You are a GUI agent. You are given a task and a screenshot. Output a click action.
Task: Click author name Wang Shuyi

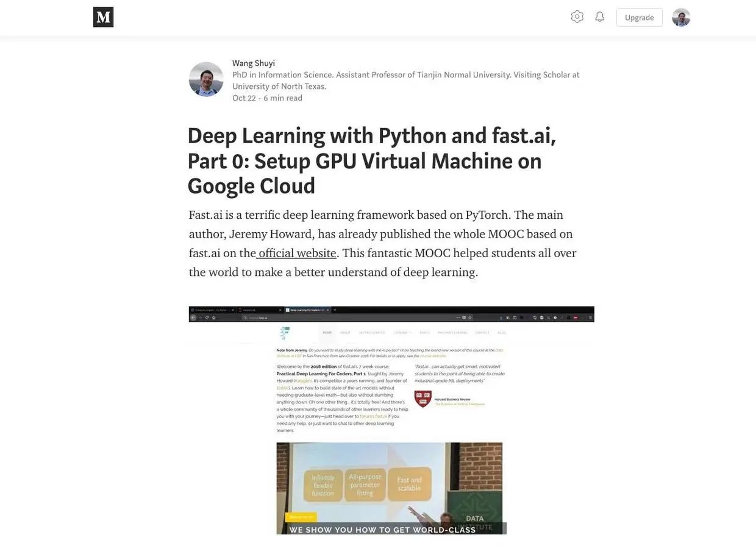pos(254,63)
